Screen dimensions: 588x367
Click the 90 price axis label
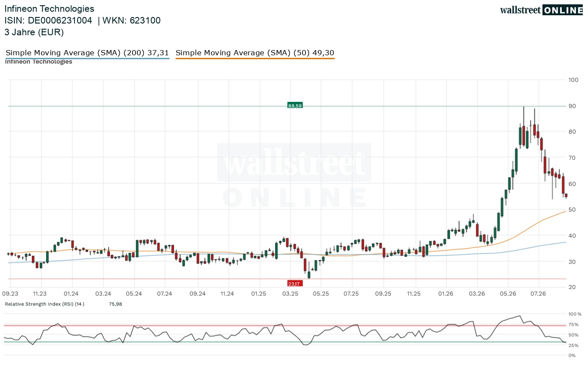tap(572, 106)
